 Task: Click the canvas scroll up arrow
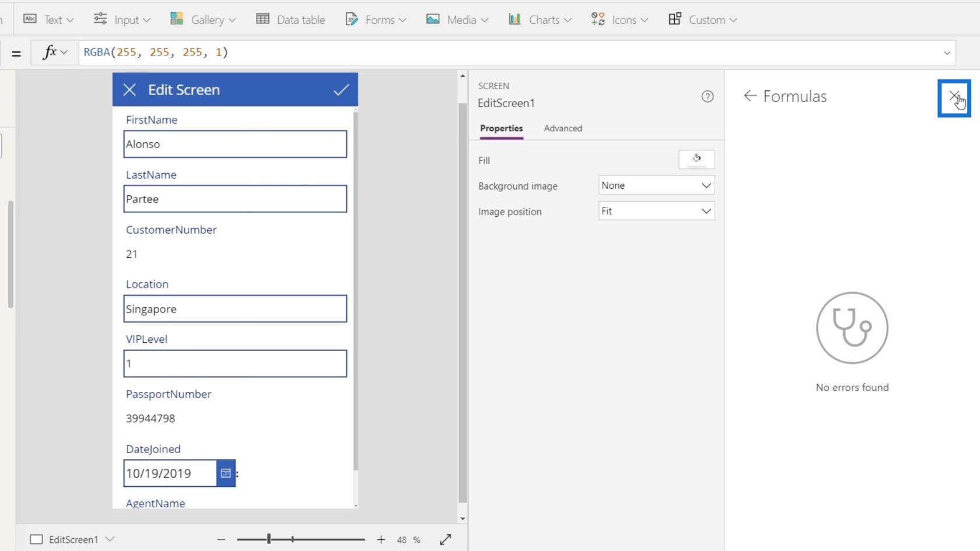(463, 76)
